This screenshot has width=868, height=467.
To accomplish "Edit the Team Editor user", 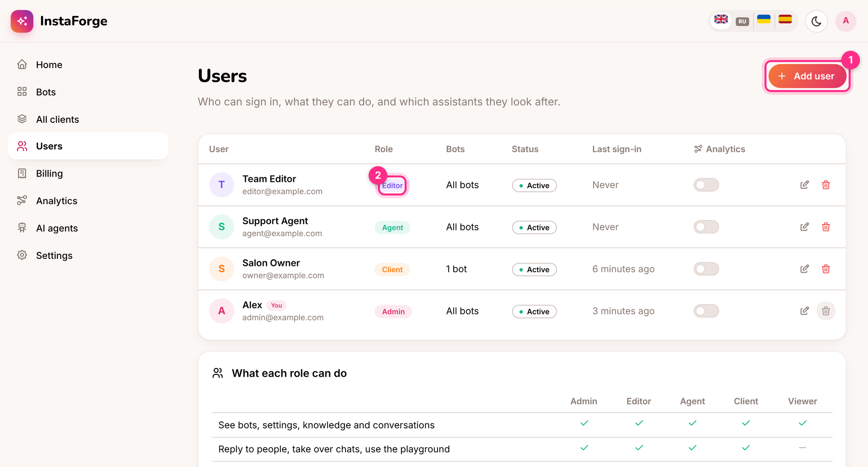I will click(x=804, y=185).
